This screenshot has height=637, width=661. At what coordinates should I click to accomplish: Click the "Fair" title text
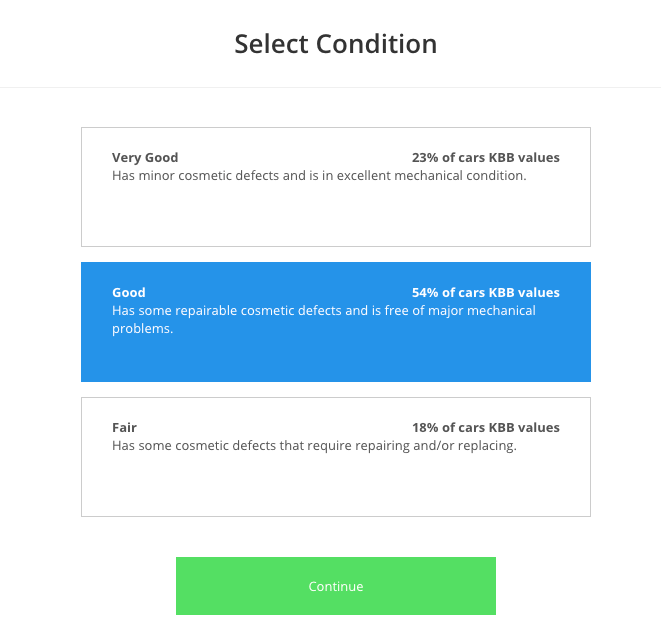[124, 427]
